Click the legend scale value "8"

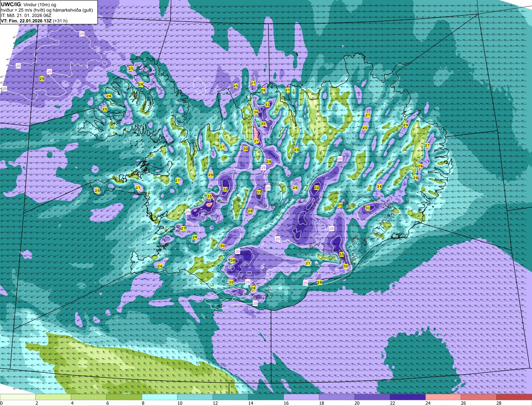point(143,403)
